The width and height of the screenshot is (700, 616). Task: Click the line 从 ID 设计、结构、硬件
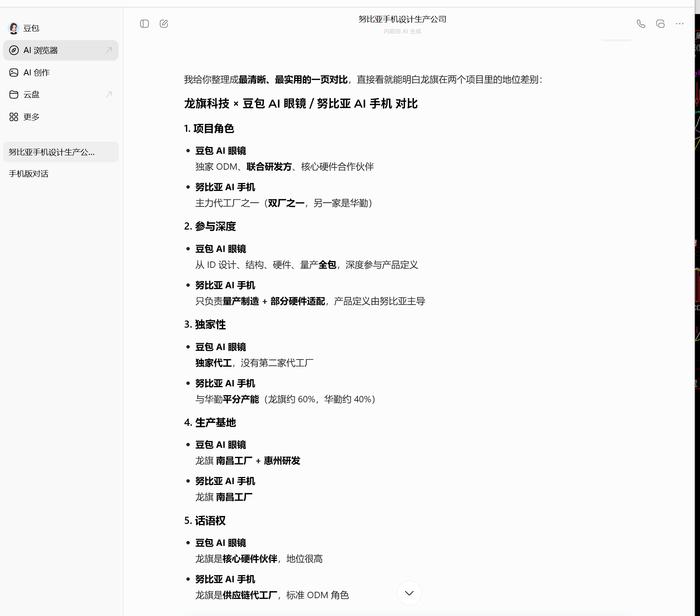tap(307, 265)
